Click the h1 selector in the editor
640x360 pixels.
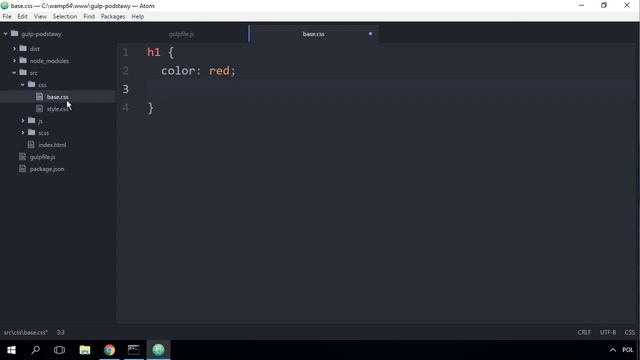pos(154,52)
